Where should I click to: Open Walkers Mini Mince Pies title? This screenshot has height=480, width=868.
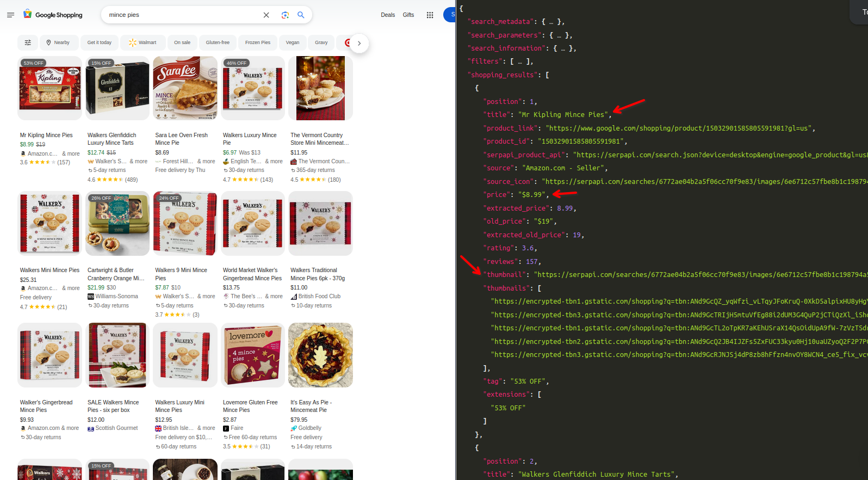pyautogui.click(x=49, y=270)
